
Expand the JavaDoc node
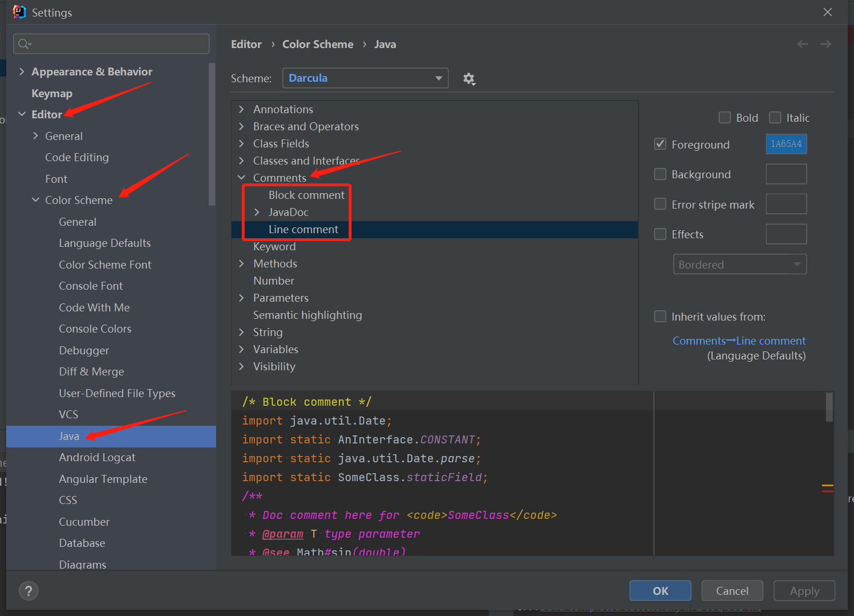pyautogui.click(x=257, y=212)
